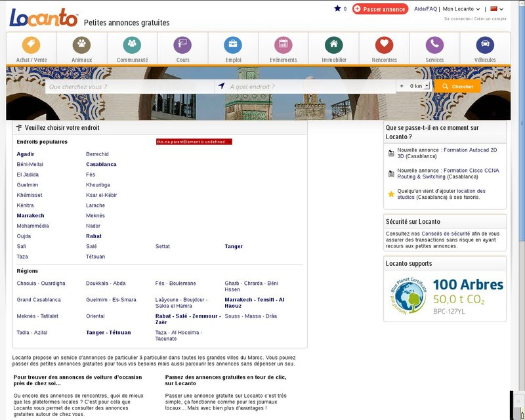Select the city Tétouan
The height and width of the screenshot is (420, 525).
coord(95,257)
